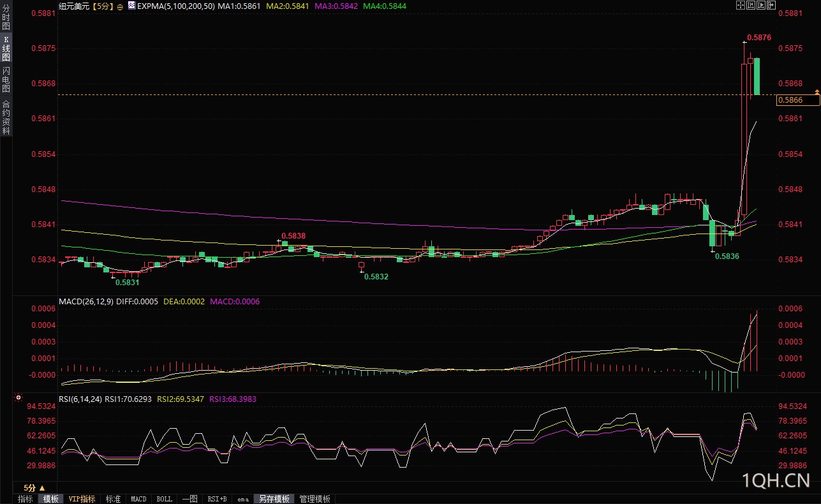Image resolution: width=821 pixels, height=504 pixels.
Task: Click the orange price marker arrow at 0.5866
Action: tap(817, 93)
